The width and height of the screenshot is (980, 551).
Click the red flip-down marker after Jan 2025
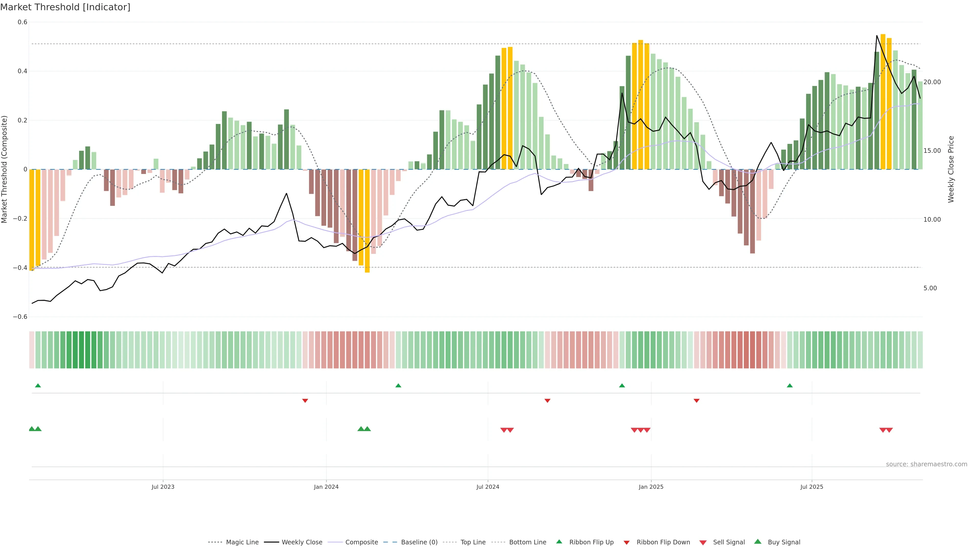(x=696, y=400)
